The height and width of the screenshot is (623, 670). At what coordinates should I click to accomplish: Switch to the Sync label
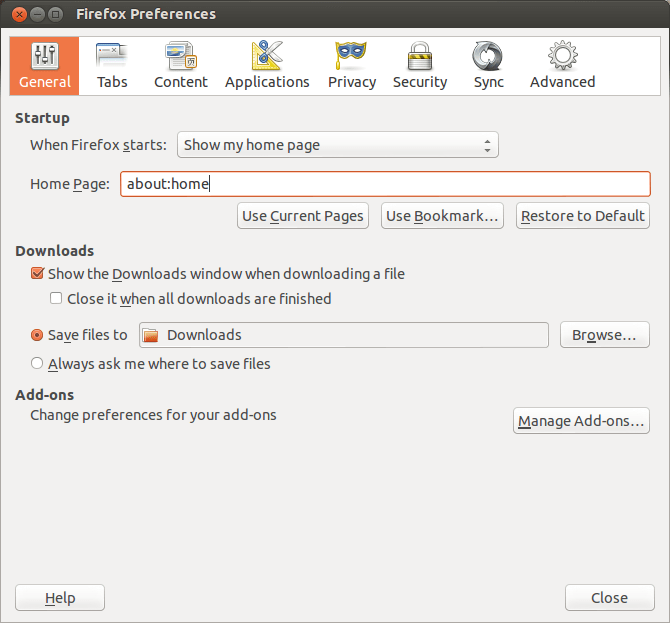tap(488, 82)
